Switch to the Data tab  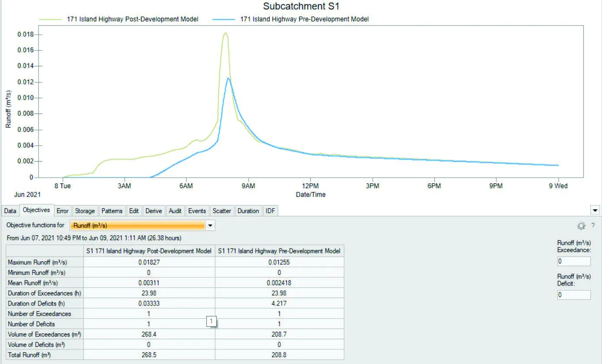click(10, 211)
